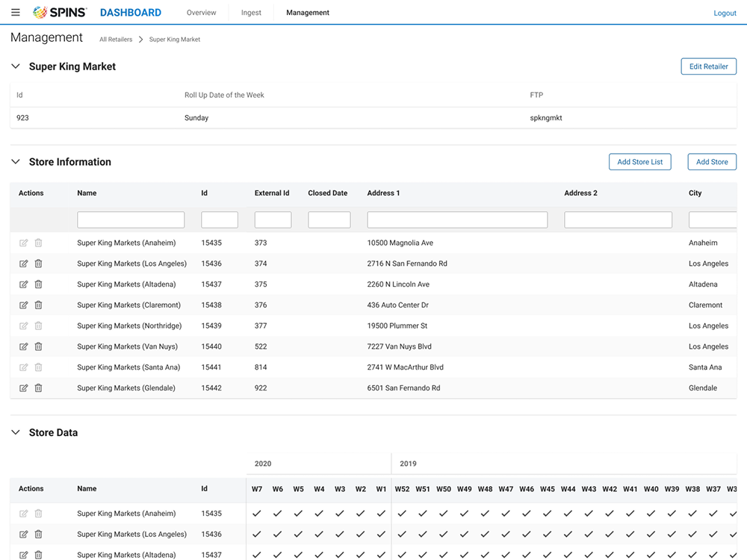The height and width of the screenshot is (560, 747).
Task: Switch to the Ingest tab
Action: 251,13
